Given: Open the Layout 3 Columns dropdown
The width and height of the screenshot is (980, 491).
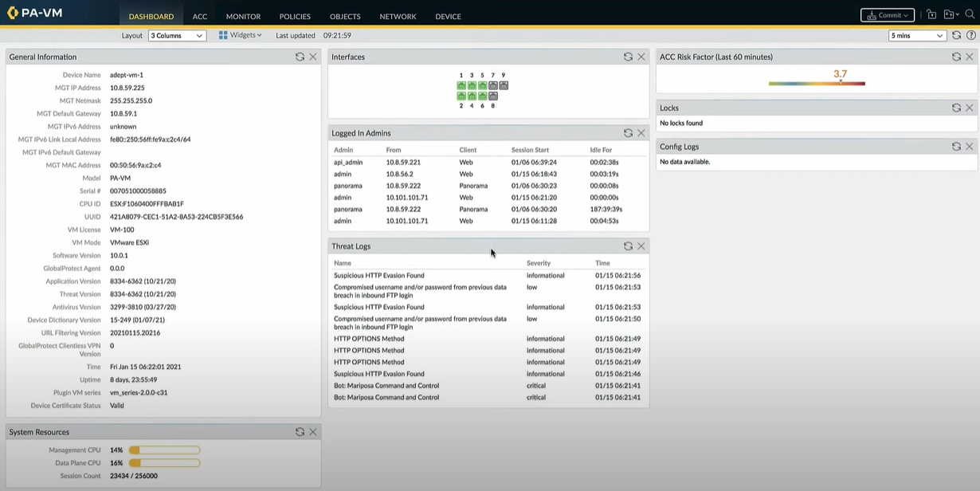Looking at the screenshot, I should coord(176,35).
